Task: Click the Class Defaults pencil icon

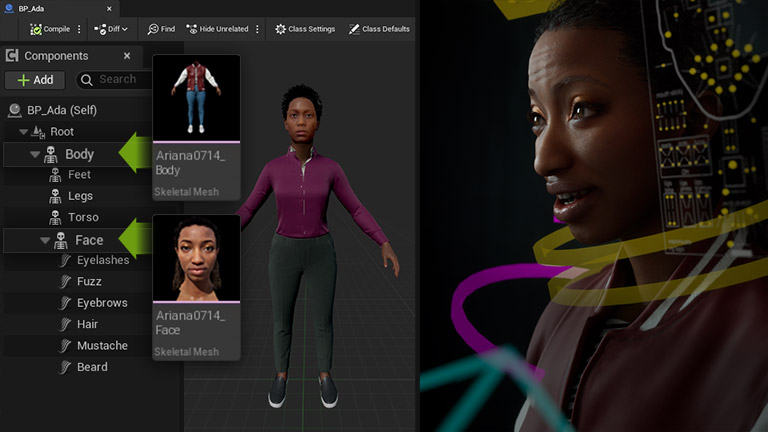Action: point(354,29)
